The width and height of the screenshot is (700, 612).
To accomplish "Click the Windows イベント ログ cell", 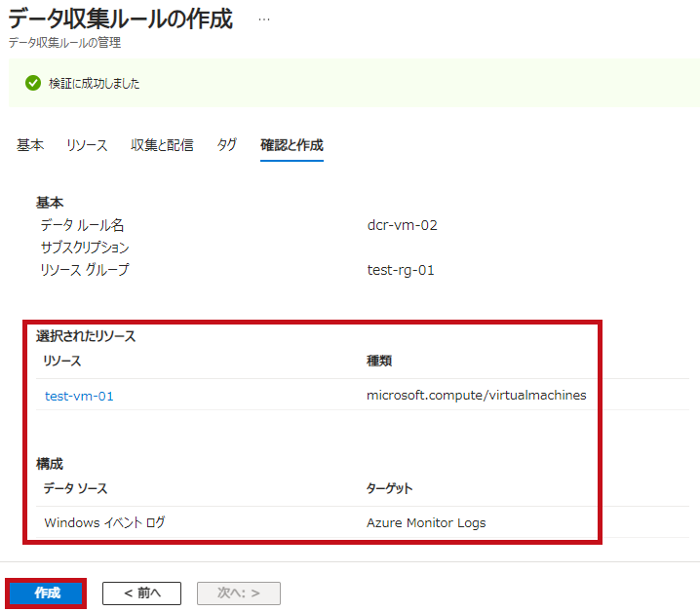I will coord(105,522).
